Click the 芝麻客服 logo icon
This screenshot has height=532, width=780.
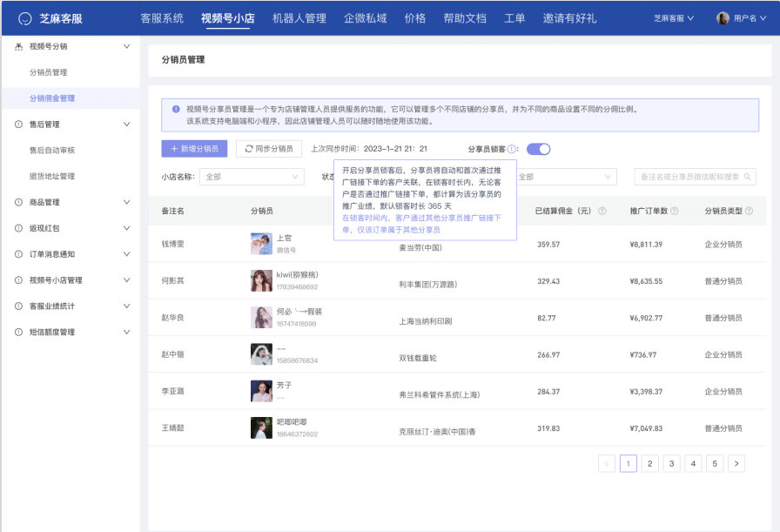[25, 19]
